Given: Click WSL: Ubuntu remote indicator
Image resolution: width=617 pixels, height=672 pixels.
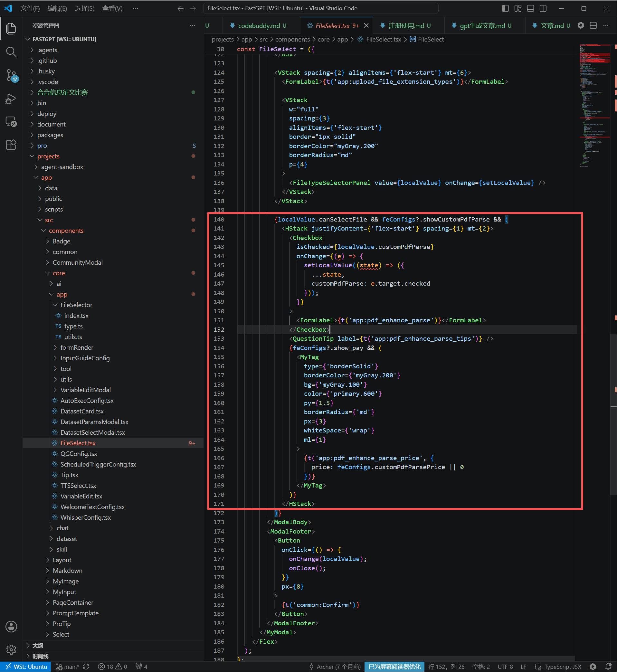Looking at the screenshot, I should click(x=26, y=667).
